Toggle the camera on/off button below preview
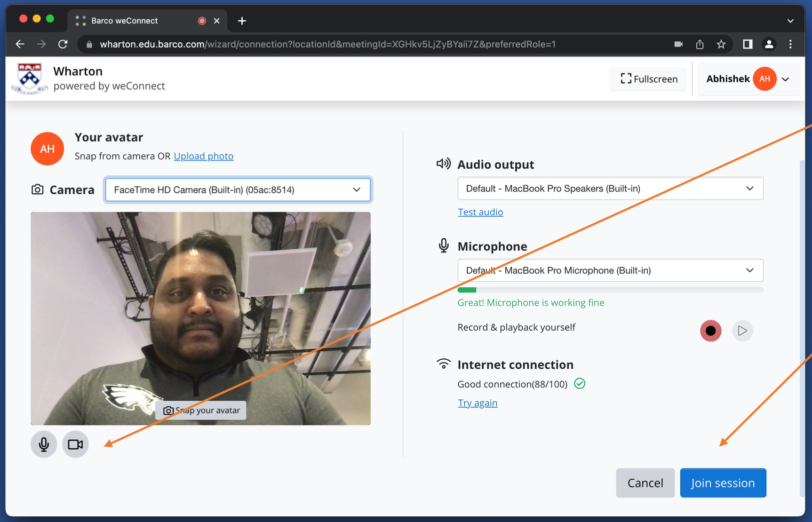The width and height of the screenshot is (812, 522). pos(75,444)
